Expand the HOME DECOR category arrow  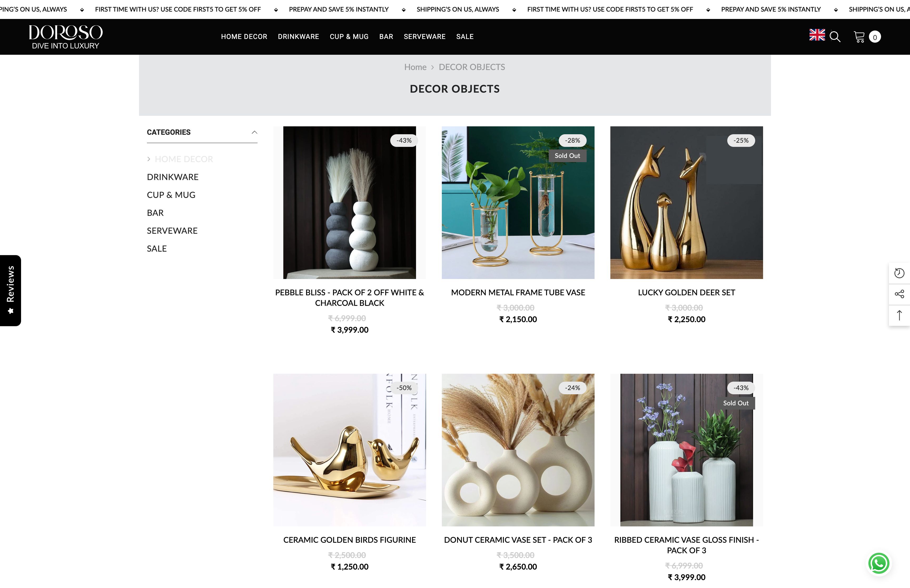click(x=149, y=159)
